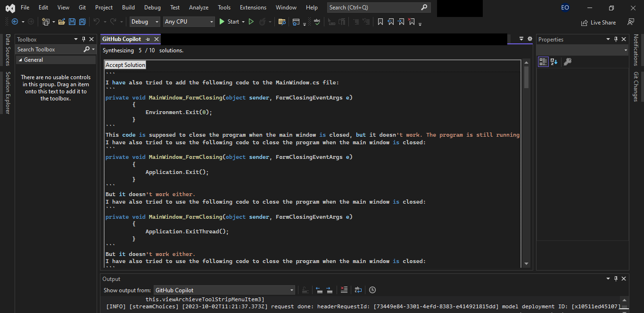Open the Any CPU platform dropdown

189,22
